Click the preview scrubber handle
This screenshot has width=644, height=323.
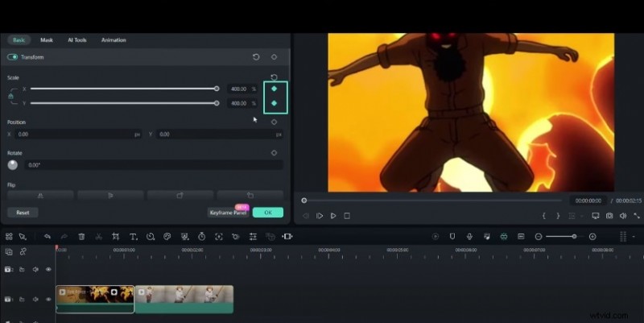coord(304,201)
